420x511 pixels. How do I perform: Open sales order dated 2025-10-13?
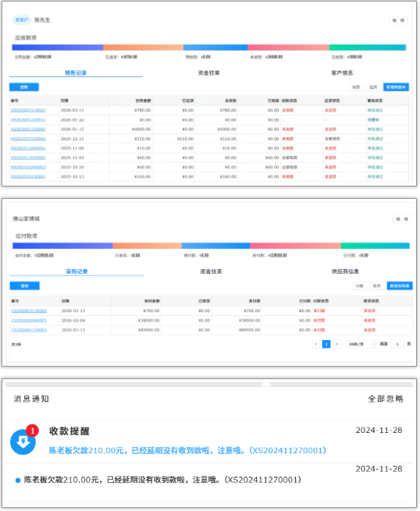click(x=28, y=176)
